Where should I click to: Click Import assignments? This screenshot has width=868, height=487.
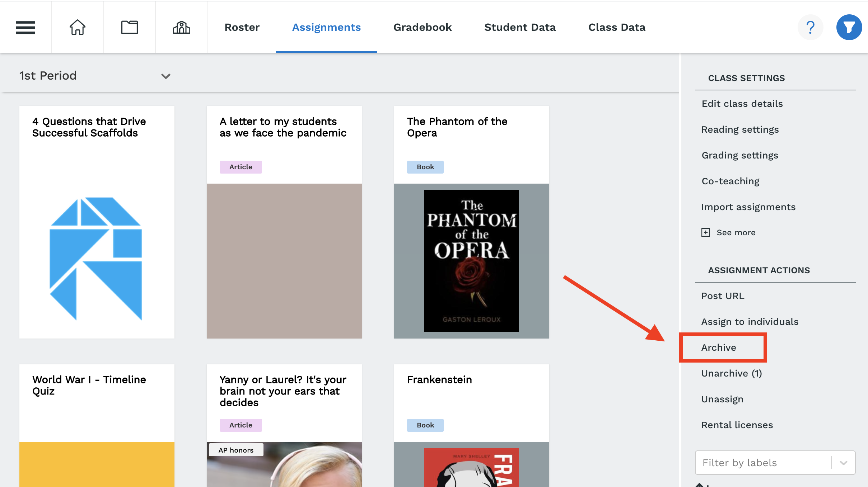pos(748,207)
